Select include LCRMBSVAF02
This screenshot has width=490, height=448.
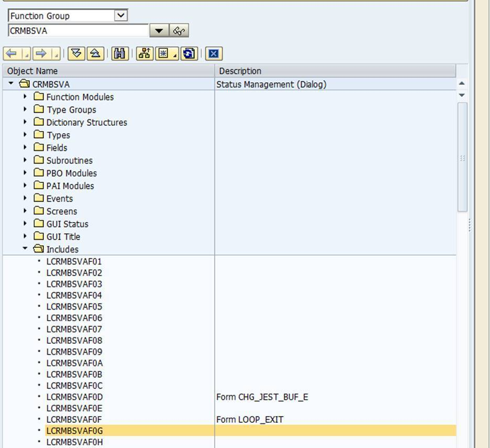coord(74,273)
